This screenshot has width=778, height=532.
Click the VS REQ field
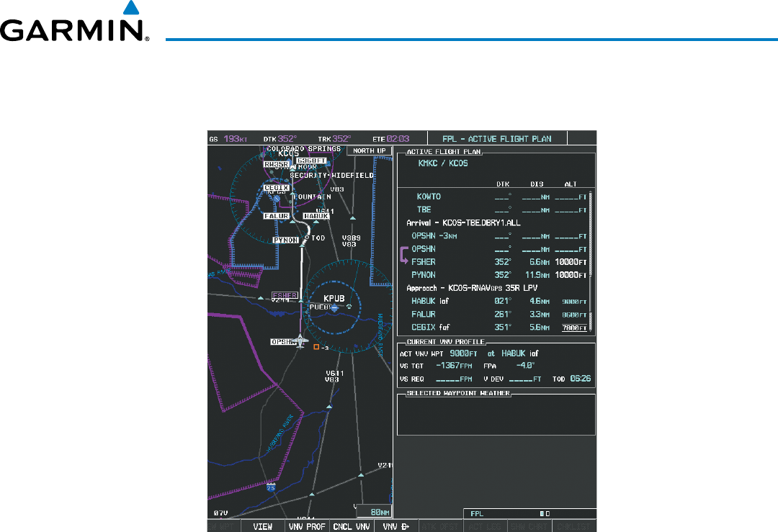(436, 379)
